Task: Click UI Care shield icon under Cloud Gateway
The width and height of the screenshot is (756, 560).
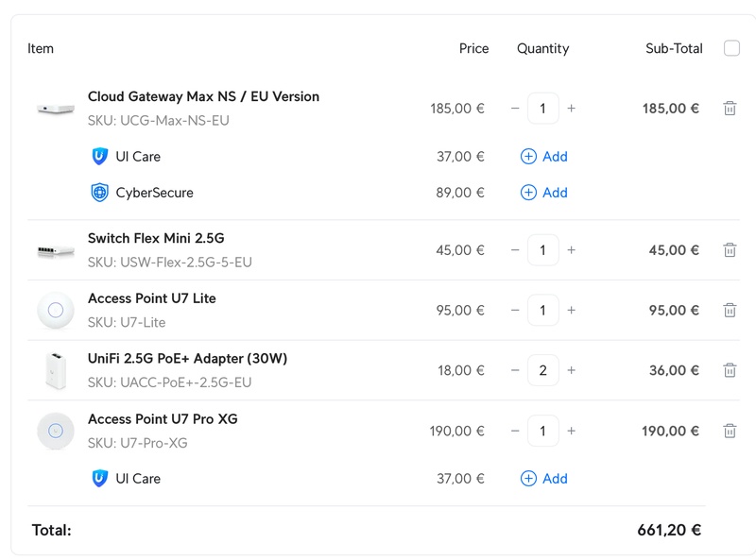Action: coord(100,157)
